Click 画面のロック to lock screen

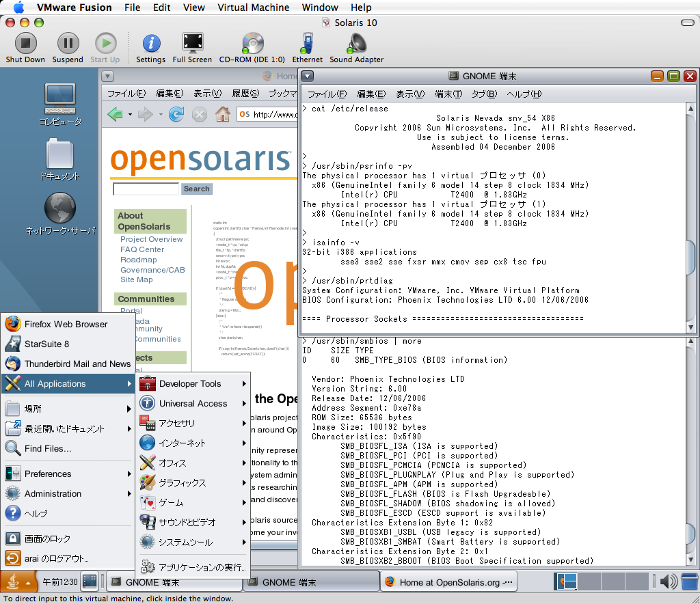coord(68,539)
